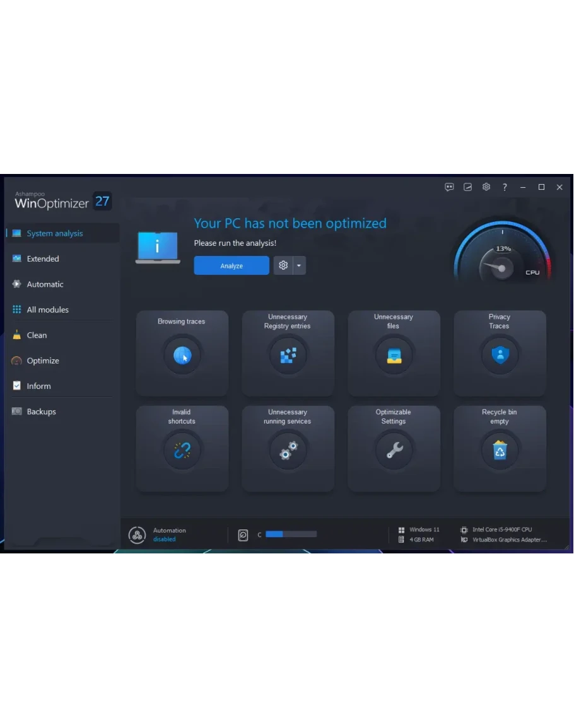Open the help question mark icon
574x728 pixels.
[505, 187]
